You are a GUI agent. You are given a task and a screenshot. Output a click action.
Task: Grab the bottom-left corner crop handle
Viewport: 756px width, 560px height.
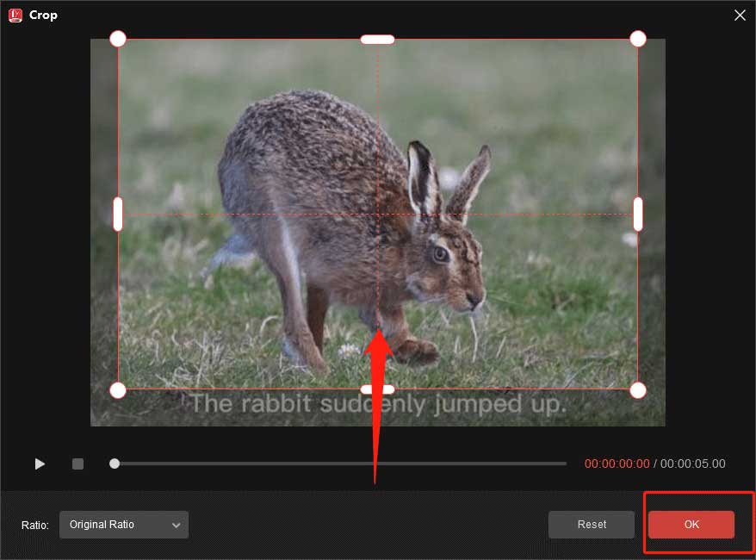tap(118, 390)
